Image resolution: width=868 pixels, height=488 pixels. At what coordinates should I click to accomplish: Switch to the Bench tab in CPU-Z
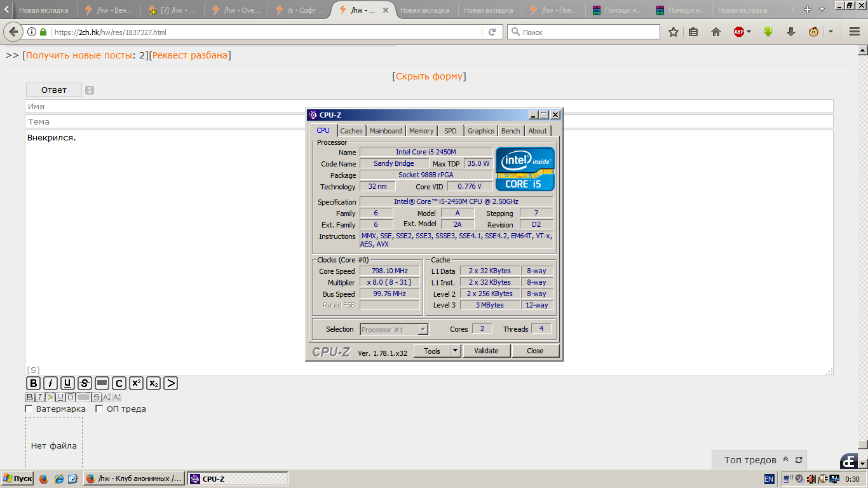[510, 131]
